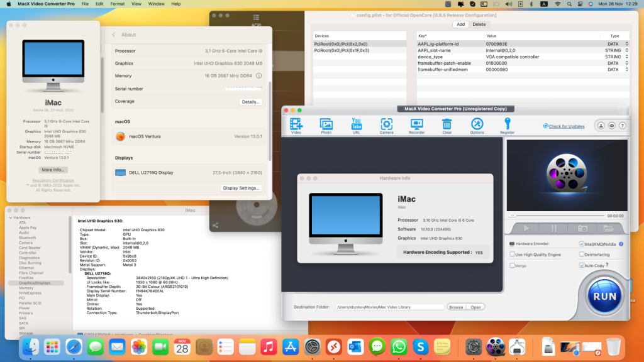Click the Clear trash icon
The width and height of the screenshot is (644, 362).
coord(447,125)
